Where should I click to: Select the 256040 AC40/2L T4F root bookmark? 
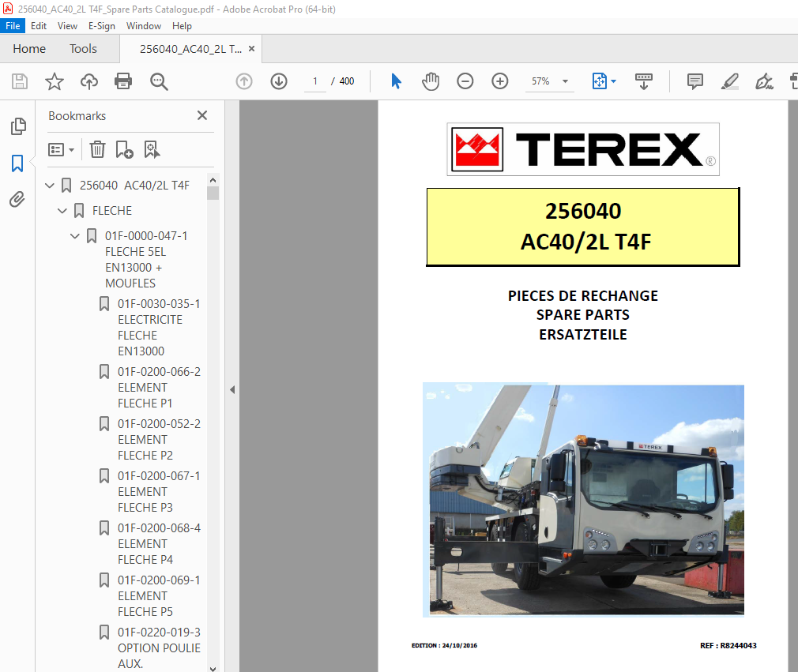pyautogui.click(x=134, y=185)
